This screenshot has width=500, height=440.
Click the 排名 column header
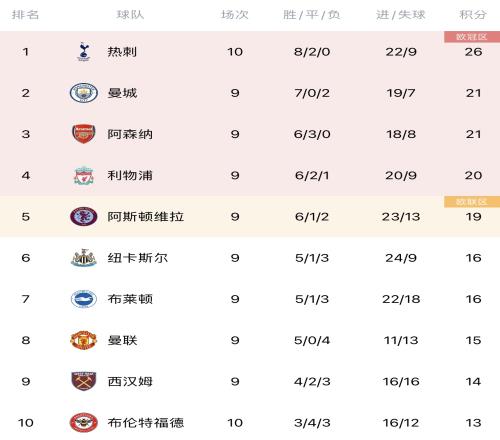click(25, 15)
